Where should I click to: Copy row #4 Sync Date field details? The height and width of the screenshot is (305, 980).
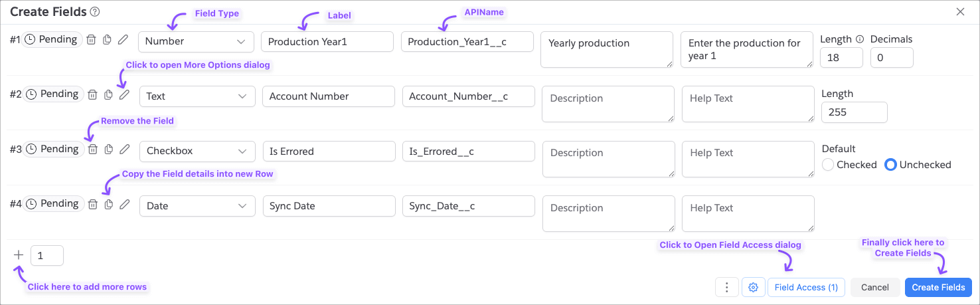click(108, 205)
